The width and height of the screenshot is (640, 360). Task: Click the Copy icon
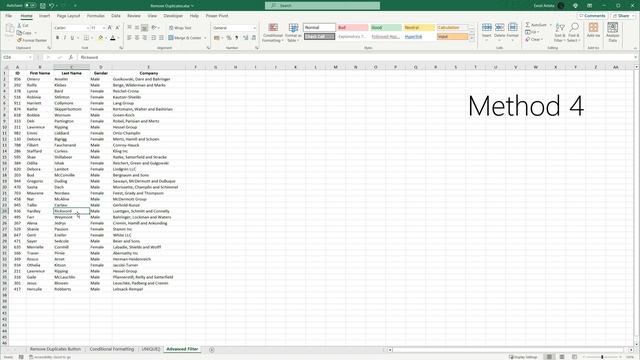pos(19,33)
